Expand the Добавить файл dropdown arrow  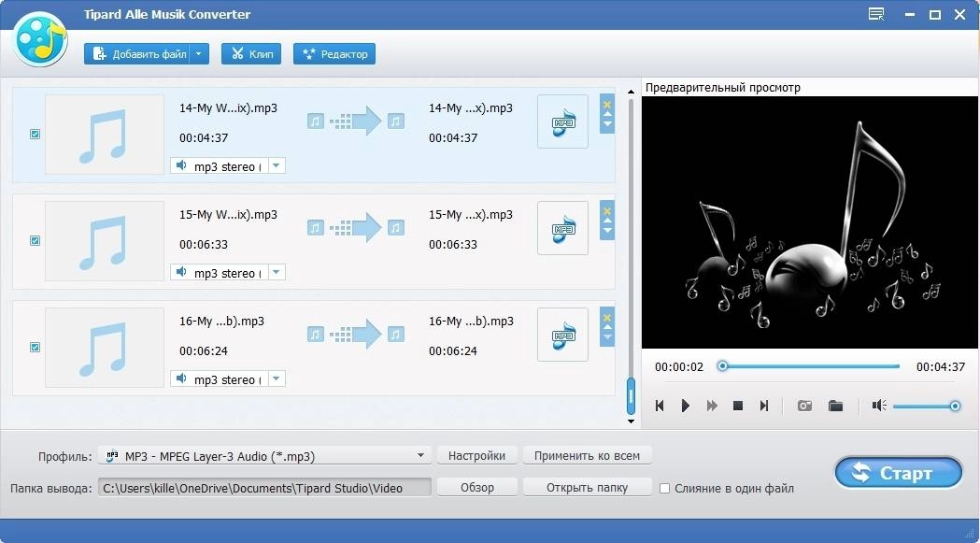(x=199, y=54)
